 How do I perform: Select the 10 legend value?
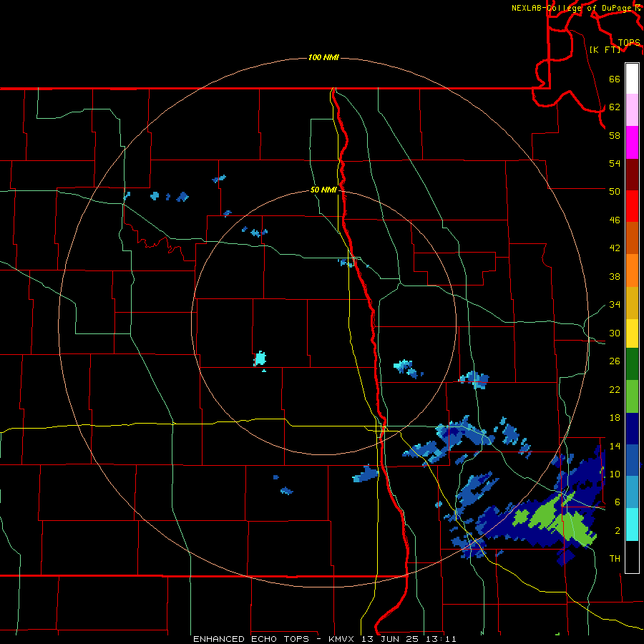[615, 474]
